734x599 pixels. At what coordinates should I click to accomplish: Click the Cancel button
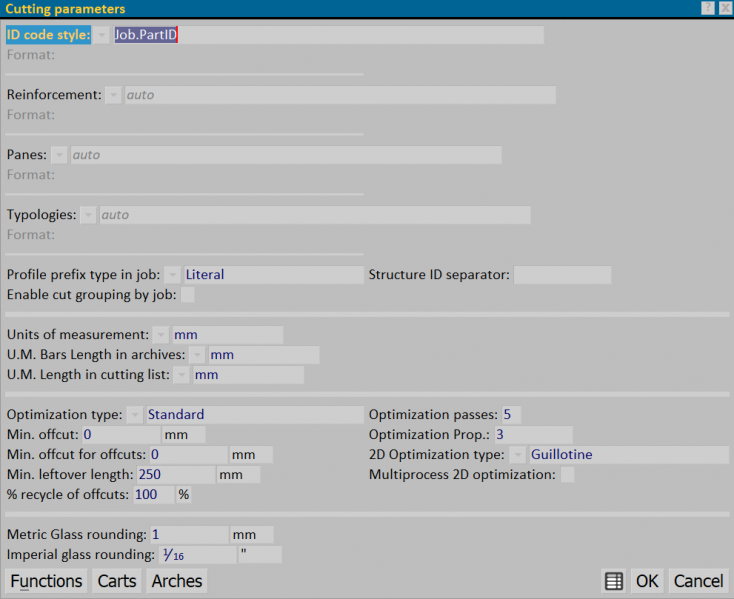click(699, 581)
